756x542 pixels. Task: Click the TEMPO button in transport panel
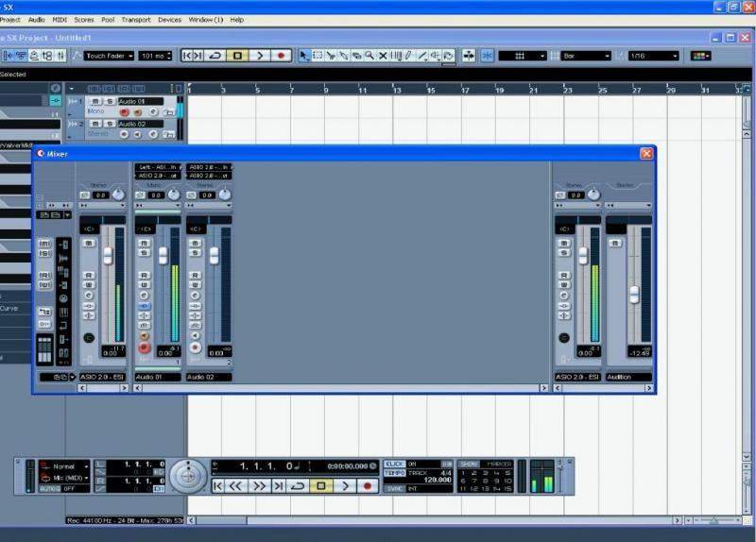393,473
